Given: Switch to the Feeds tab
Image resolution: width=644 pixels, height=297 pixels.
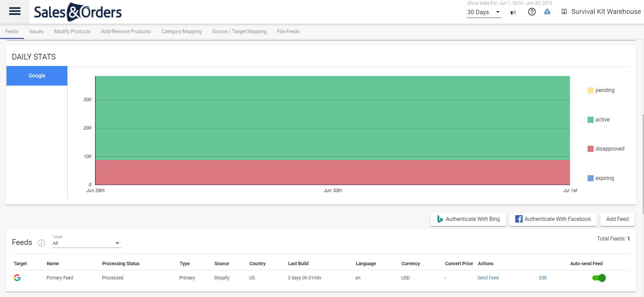Looking at the screenshot, I should coord(12,31).
